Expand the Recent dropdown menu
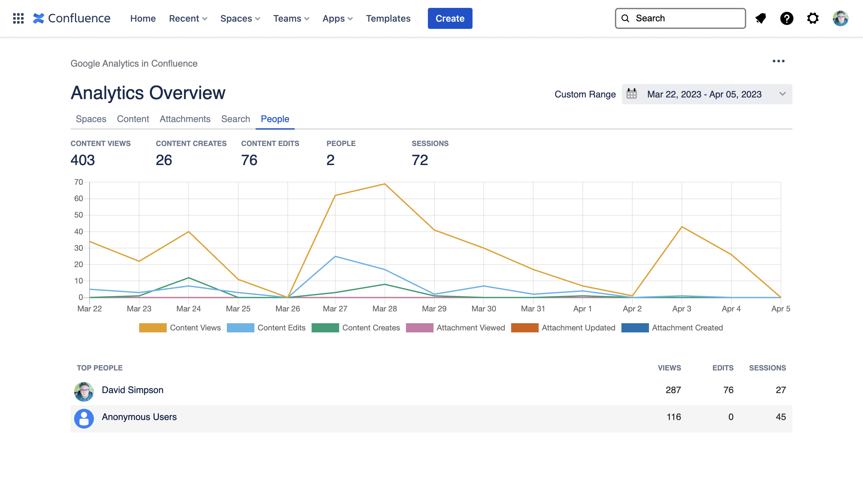This screenshot has width=863, height=504. pyautogui.click(x=188, y=18)
